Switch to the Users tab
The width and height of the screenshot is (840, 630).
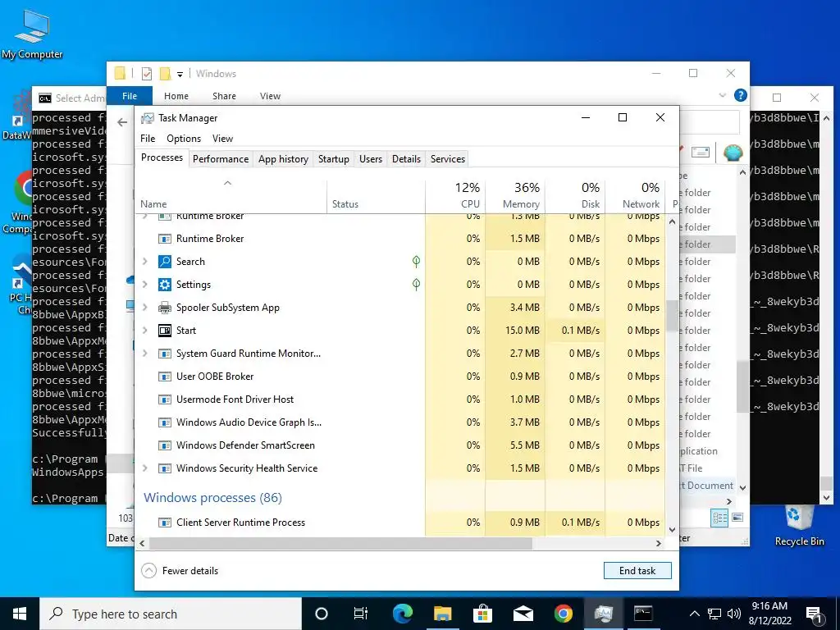click(371, 159)
